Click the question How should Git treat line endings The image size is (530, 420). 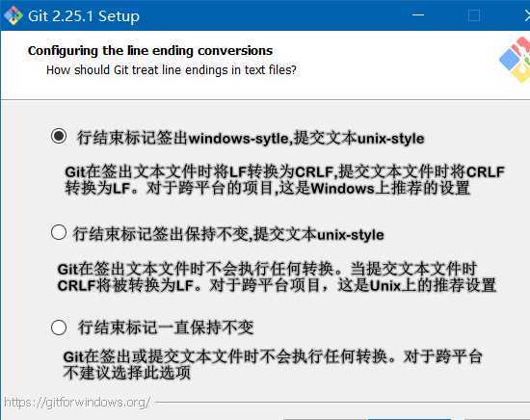(x=172, y=70)
